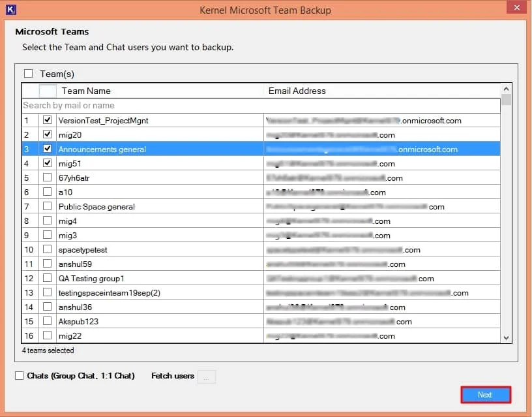Click the email cell of Announcements general
The width and height of the screenshot is (532, 417).
pos(382,149)
